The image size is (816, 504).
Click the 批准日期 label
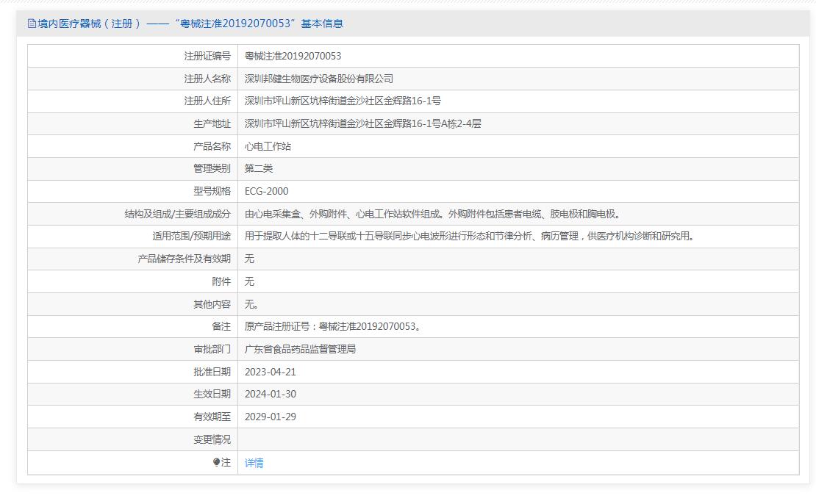pyautogui.click(x=212, y=372)
